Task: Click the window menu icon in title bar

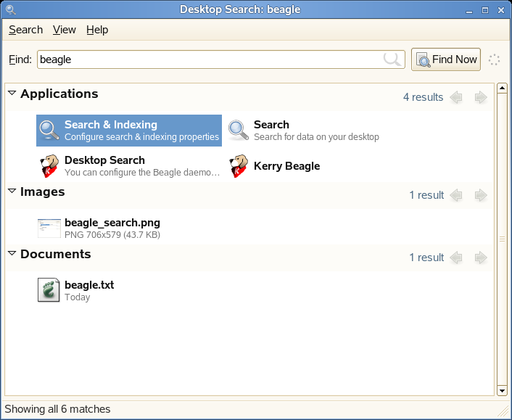Action: point(10,9)
